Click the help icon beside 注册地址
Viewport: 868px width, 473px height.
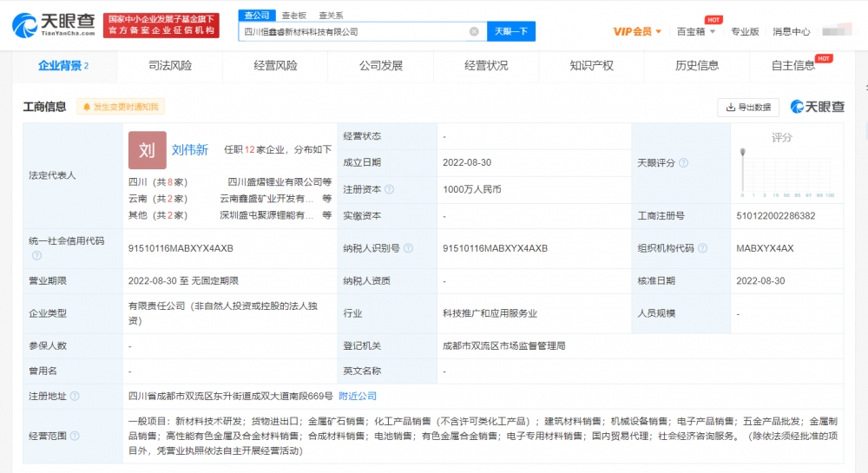pyautogui.click(x=75, y=396)
